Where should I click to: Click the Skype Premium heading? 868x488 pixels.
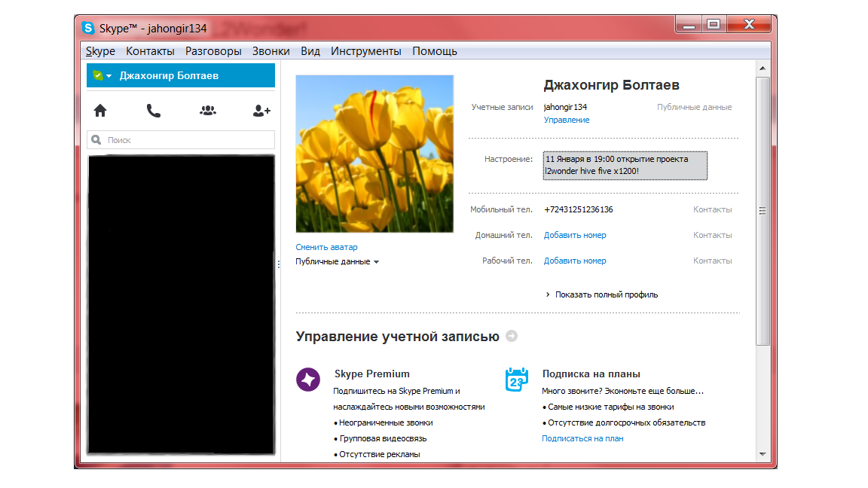click(372, 374)
